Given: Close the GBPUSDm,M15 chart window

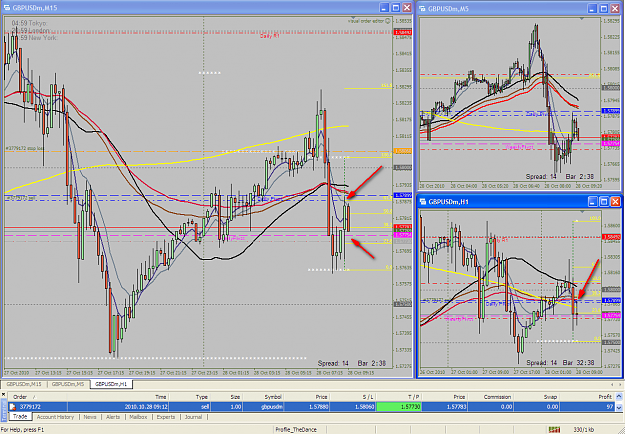Looking at the screenshot, I should tap(407, 8).
